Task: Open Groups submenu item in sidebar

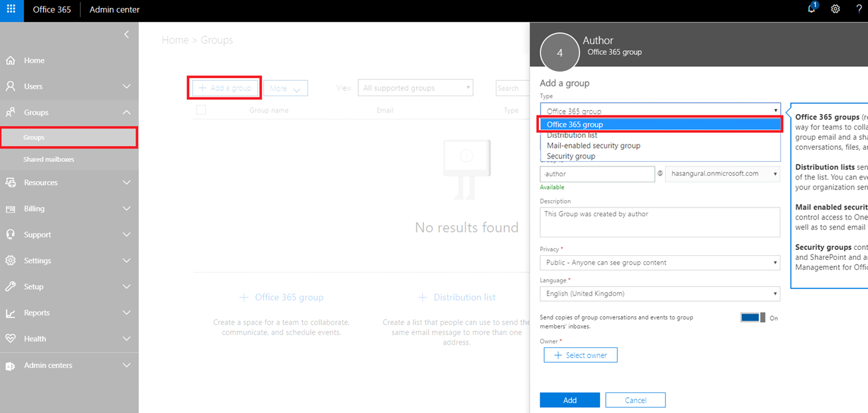Action: (69, 137)
